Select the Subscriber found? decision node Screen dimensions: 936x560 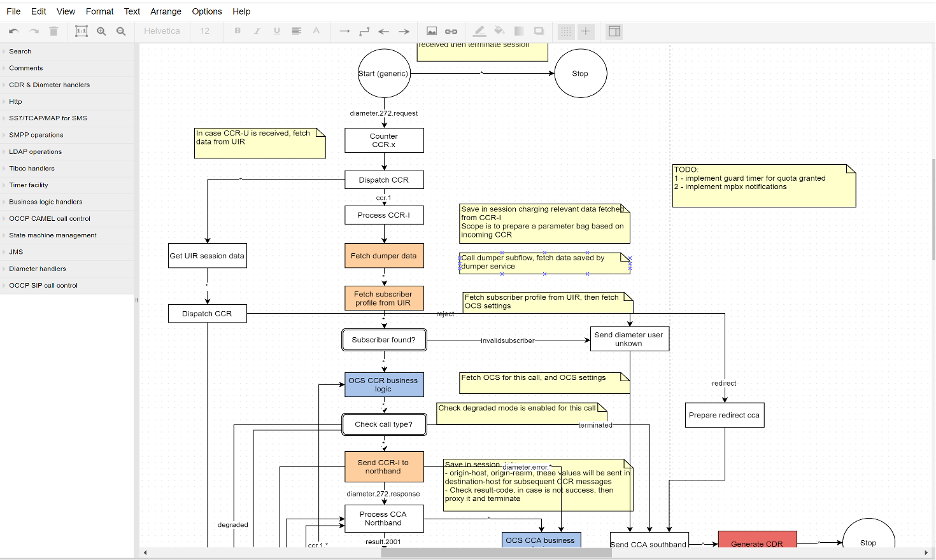coord(384,340)
